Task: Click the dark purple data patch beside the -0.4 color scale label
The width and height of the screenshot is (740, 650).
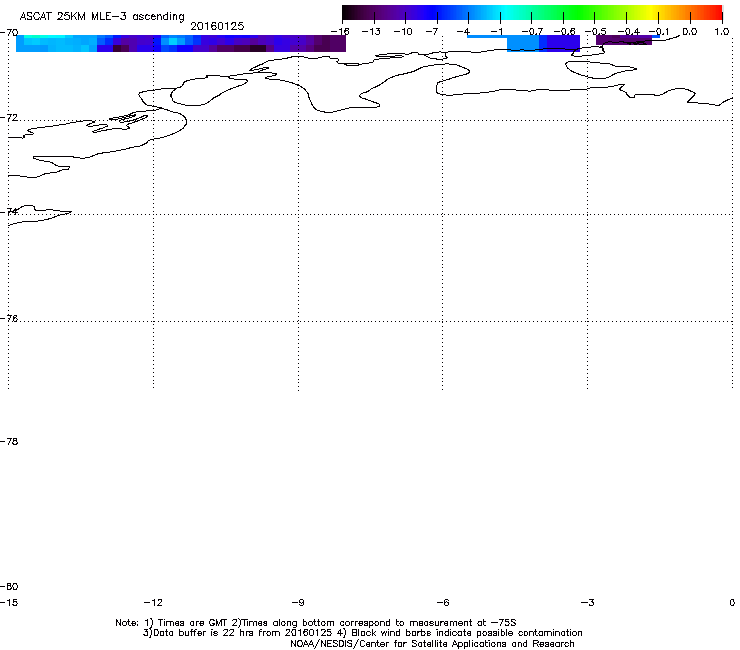Action: coord(624,40)
